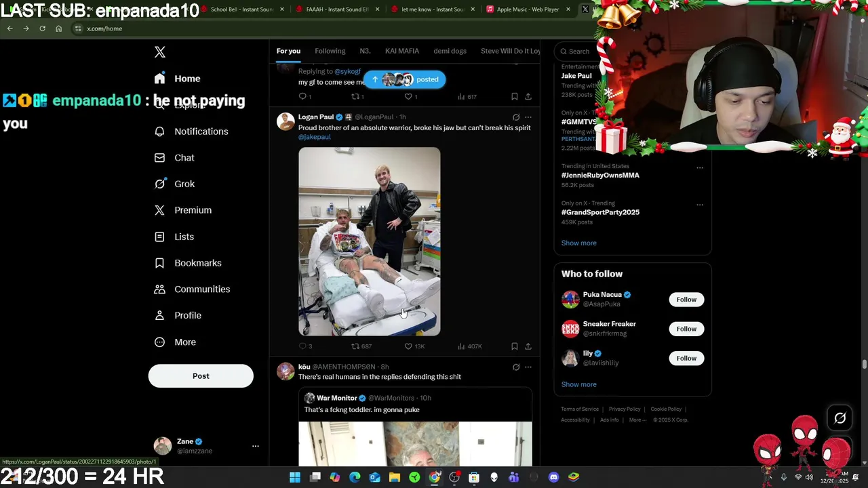Share the reply to @sykogf

[x=528, y=97]
